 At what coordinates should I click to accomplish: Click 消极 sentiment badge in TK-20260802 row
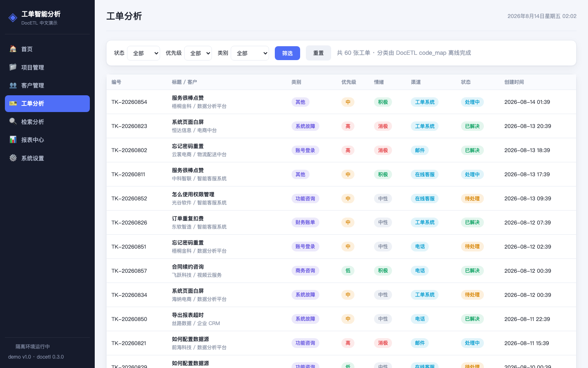pyautogui.click(x=383, y=150)
